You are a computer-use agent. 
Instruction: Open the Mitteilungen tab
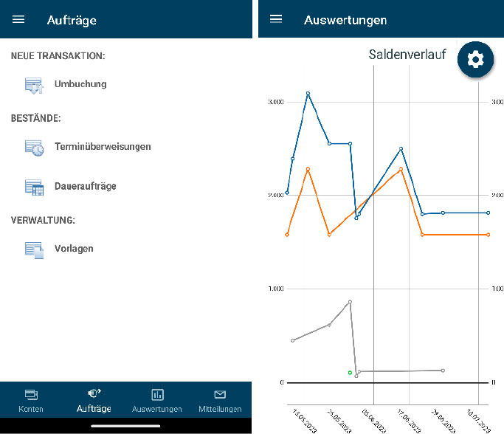tap(220, 400)
